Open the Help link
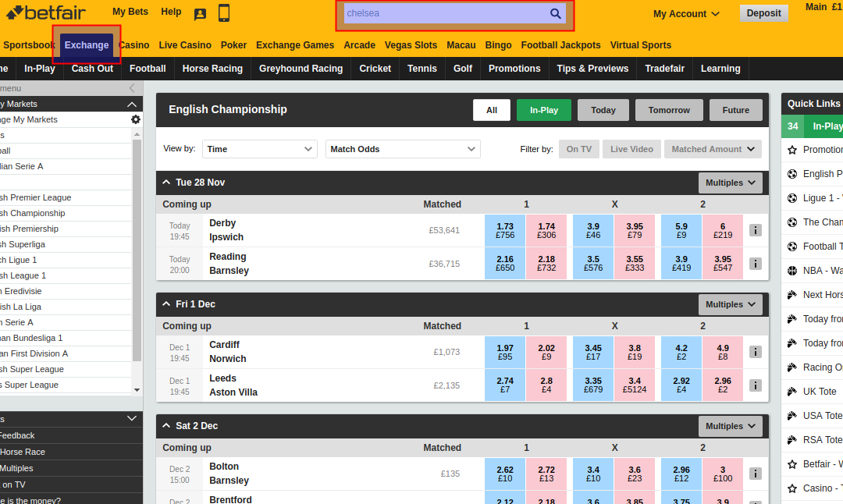 pos(171,12)
